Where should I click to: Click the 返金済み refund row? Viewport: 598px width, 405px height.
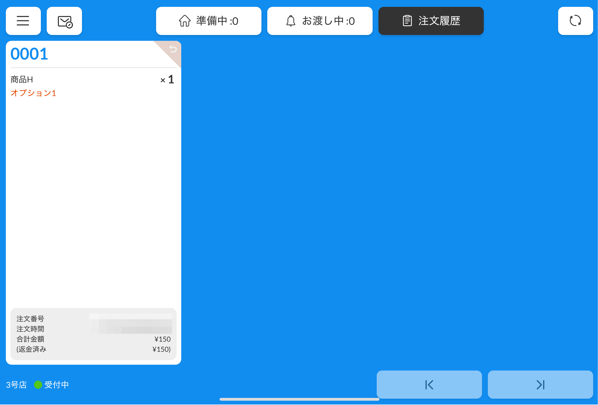coord(93,349)
